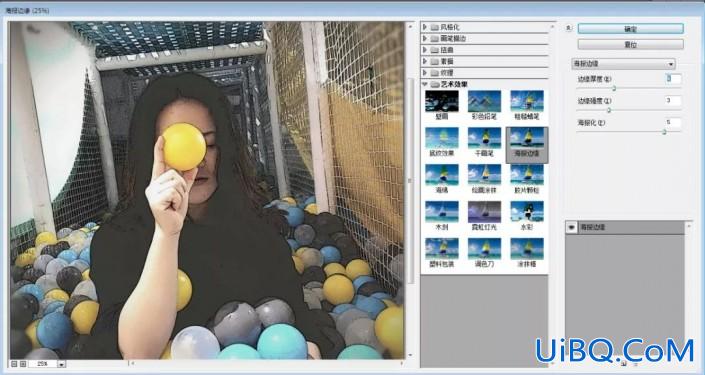Image resolution: width=705 pixels, height=375 pixels.
Task: Click the 边缘强度 slider handle
Action: tap(609, 110)
